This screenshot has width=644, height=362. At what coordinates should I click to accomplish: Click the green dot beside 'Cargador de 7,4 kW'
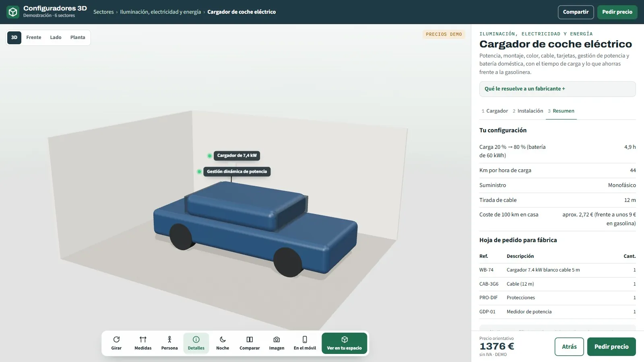(x=209, y=156)
